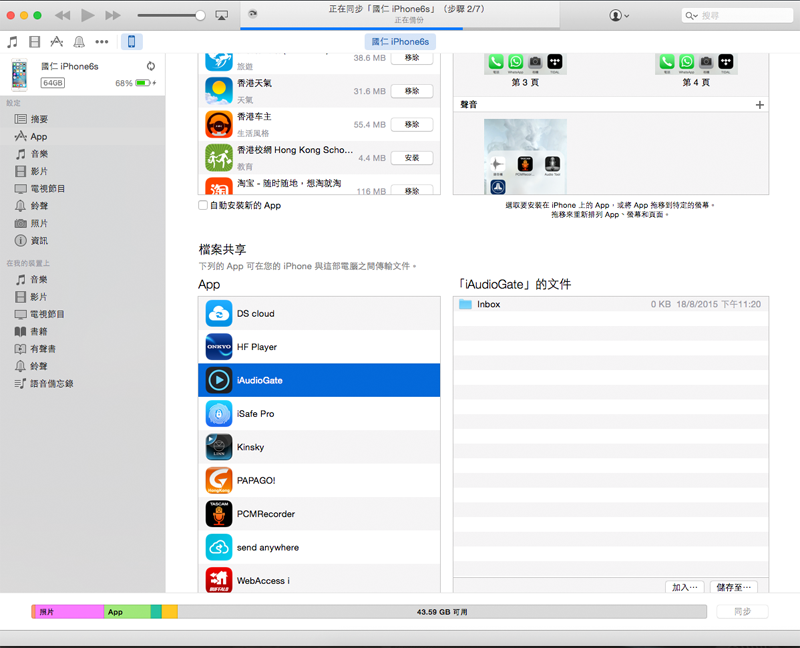800x648 pixels.
Task: Click 移除 button for 淘宝
Action: coord(412,190)
